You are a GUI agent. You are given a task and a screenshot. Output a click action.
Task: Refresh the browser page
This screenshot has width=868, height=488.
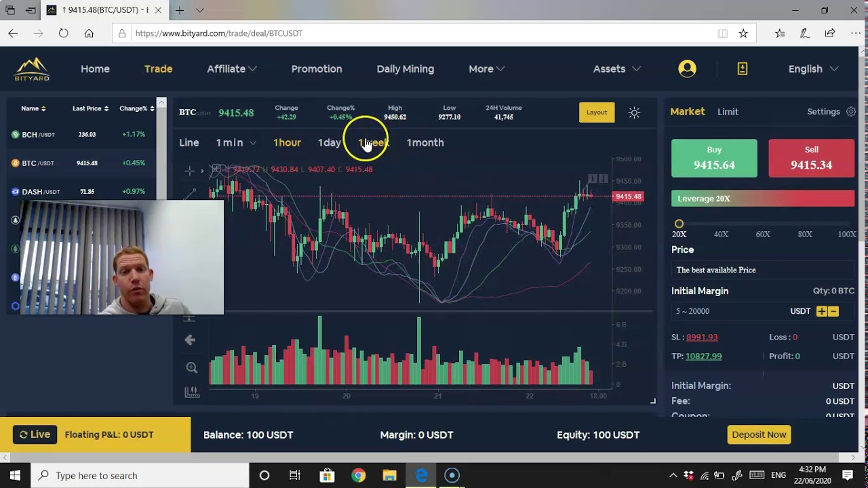(63, 33)
